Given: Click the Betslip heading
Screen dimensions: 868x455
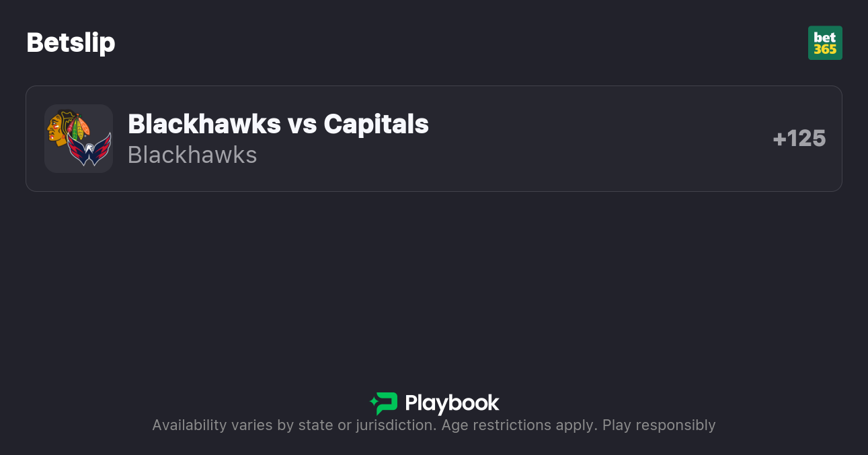Looking at the screenshot, I should coord(71,43).
